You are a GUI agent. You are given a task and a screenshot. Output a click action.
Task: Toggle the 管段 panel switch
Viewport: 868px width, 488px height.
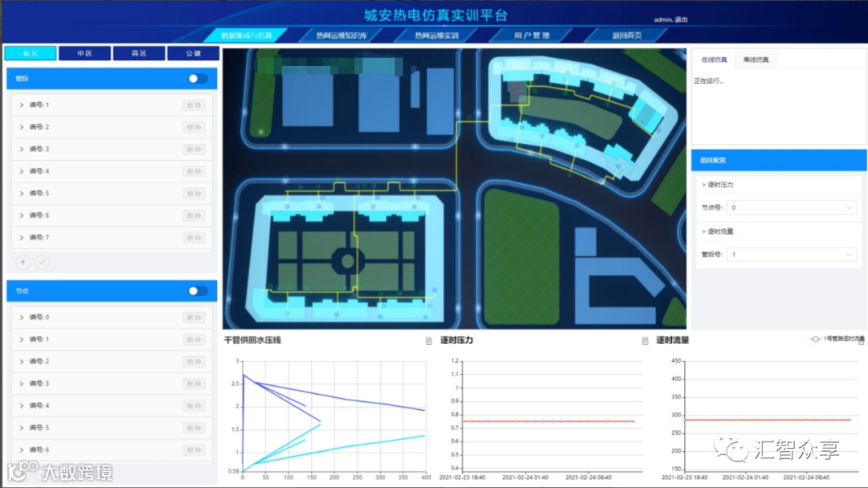(x=198, y=79)
